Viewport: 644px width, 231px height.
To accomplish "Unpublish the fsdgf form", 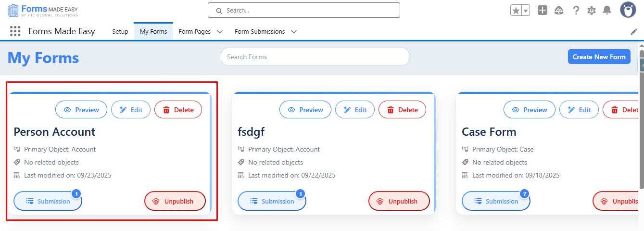I will coord(399,201).
